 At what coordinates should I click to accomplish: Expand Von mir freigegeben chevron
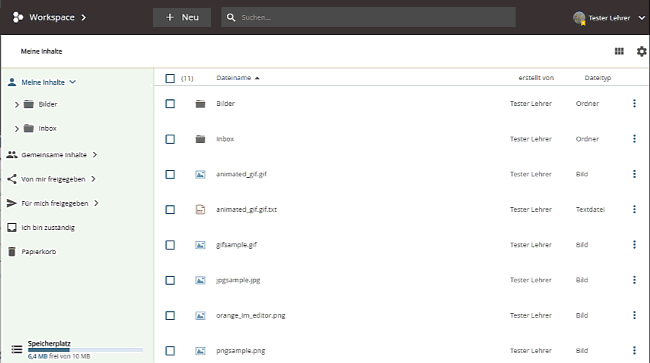click(x=93, y=179)
